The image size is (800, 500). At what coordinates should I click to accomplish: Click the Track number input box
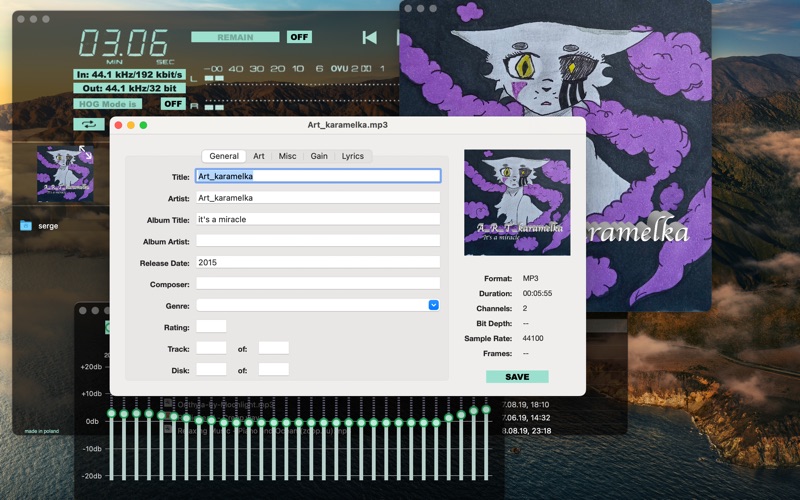click(x=211, y=348)
